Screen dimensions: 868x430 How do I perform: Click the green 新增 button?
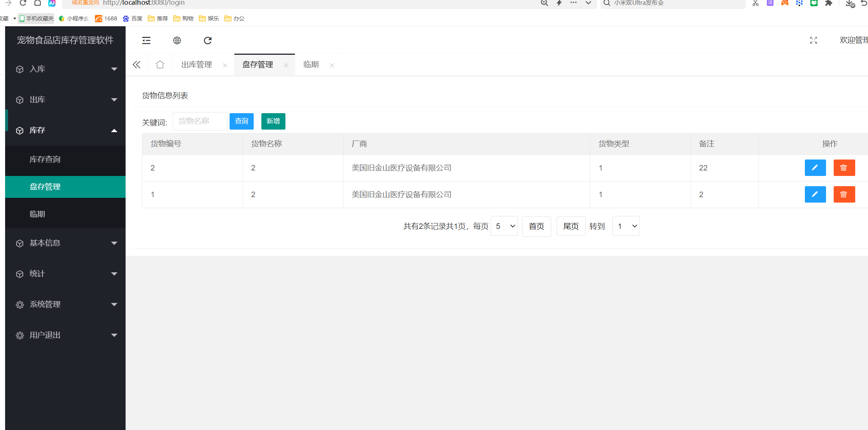coord(273,121)
